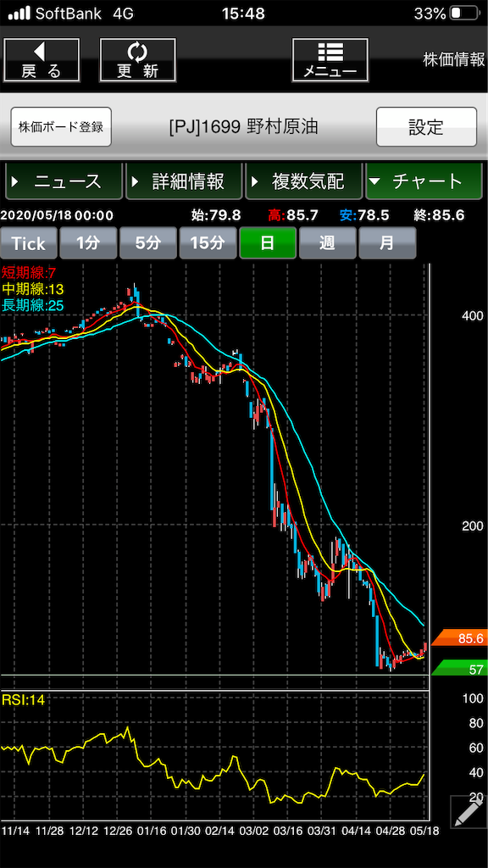
Task: Select the 日 daily chart tab
Action: click(x=268, y=243)
